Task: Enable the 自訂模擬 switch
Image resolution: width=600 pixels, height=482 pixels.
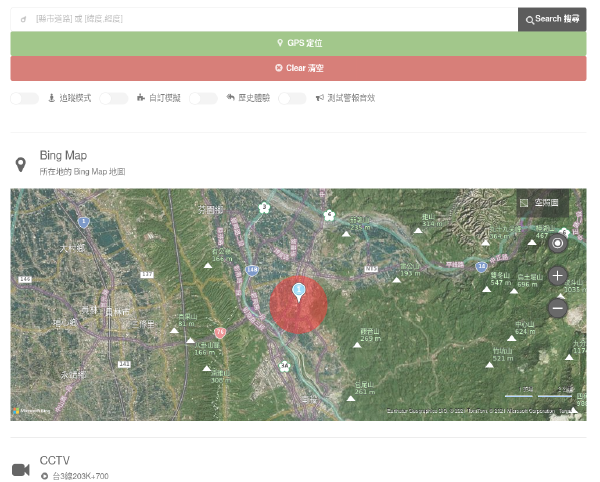Action: point(114,98)
